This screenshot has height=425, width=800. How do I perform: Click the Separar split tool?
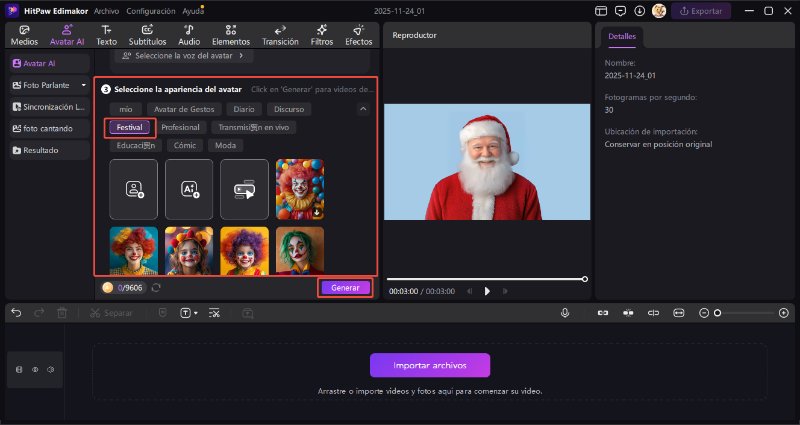(x=111, y=313)
